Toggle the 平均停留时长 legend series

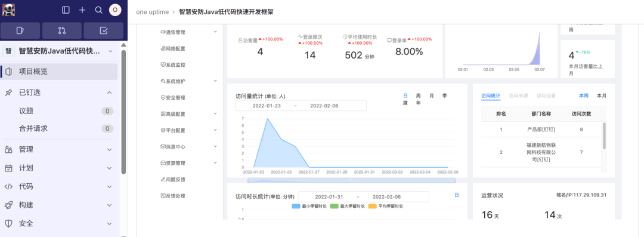click(386, 206)
